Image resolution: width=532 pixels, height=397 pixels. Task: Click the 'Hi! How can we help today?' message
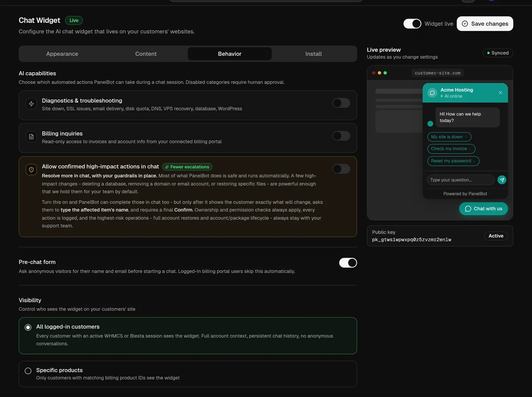click(467, 117)
